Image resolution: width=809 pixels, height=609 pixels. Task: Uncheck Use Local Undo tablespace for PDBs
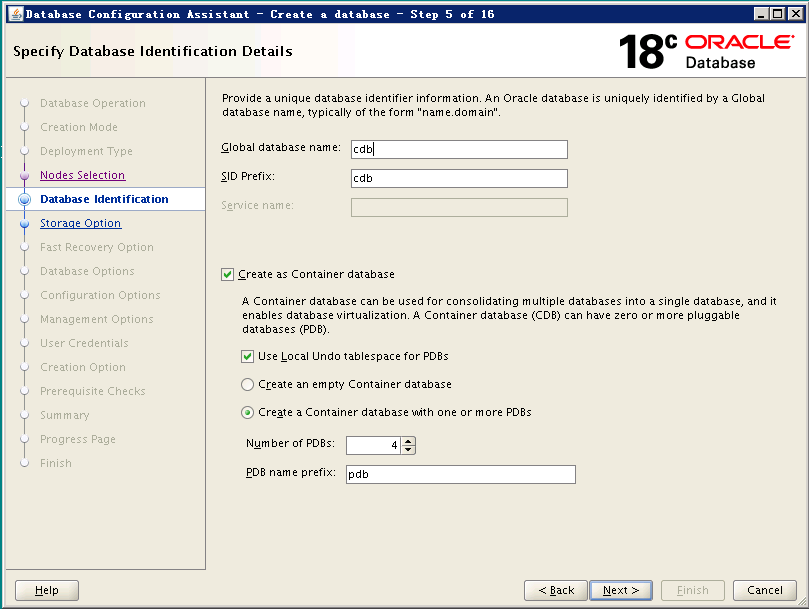point(247,356)
